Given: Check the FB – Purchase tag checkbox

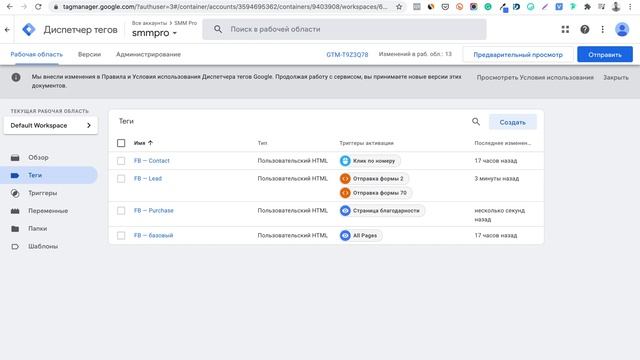Looking at the screenshot, I should [x=121, y=211].
